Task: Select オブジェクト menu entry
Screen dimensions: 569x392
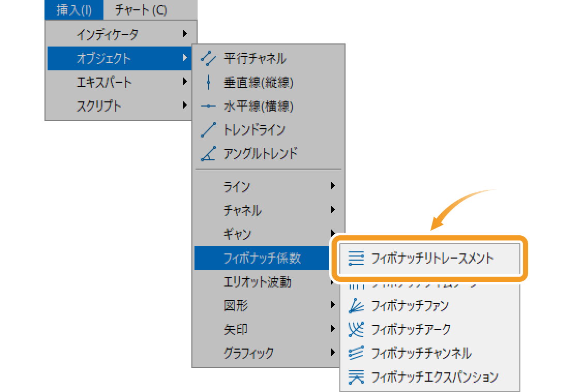Action: coord(120,58)
